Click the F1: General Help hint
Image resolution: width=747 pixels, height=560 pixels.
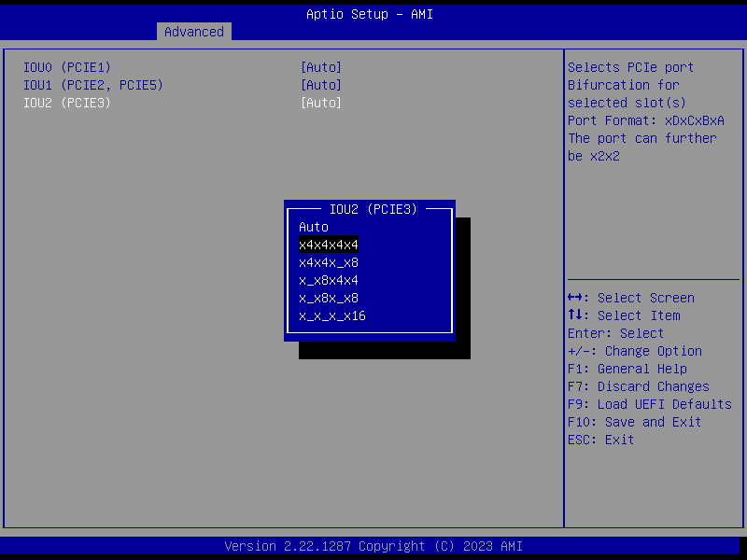627,369
